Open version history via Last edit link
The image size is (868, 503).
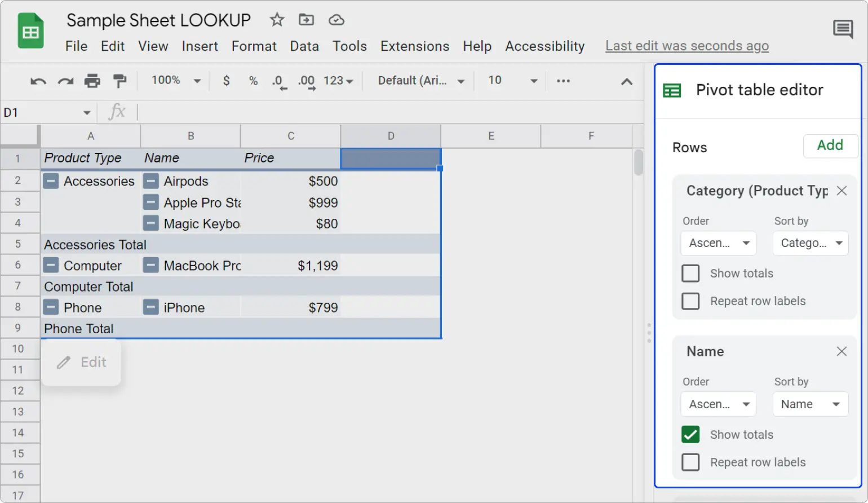(x=687, y=46)
